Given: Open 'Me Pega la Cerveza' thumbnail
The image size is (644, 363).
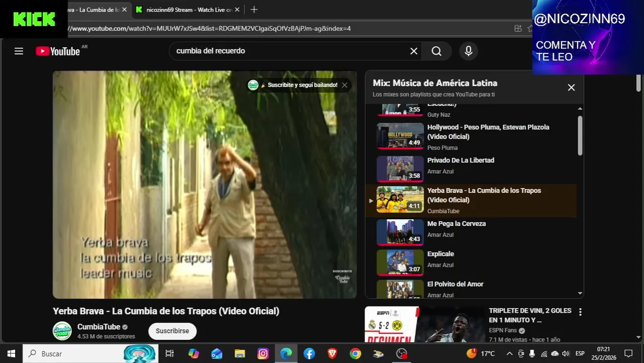Looking at the screenshot, I should [x=400, y=232].
